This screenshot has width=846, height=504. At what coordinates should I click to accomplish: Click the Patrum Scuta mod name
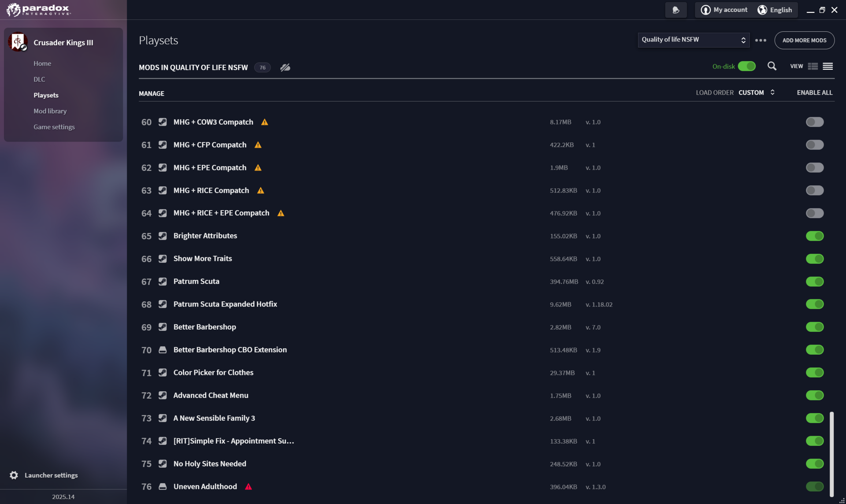(196, 281)
